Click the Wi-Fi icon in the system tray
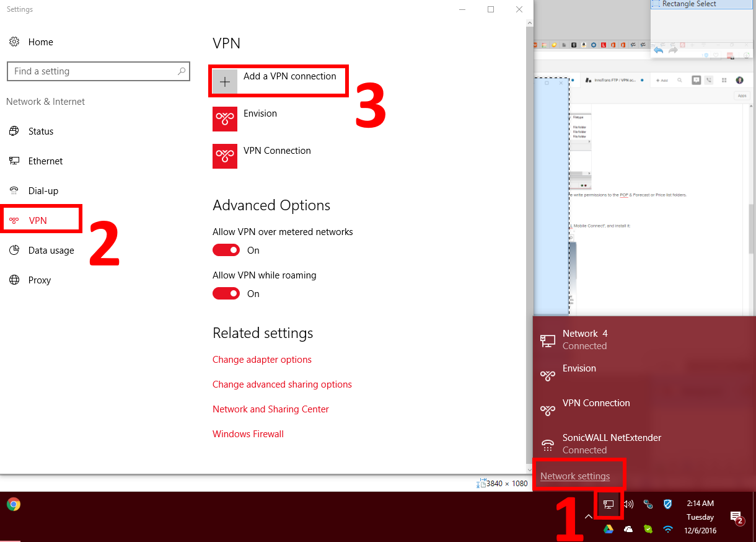Viewport: 756px width, 542px height. click(x=667, y=529)
